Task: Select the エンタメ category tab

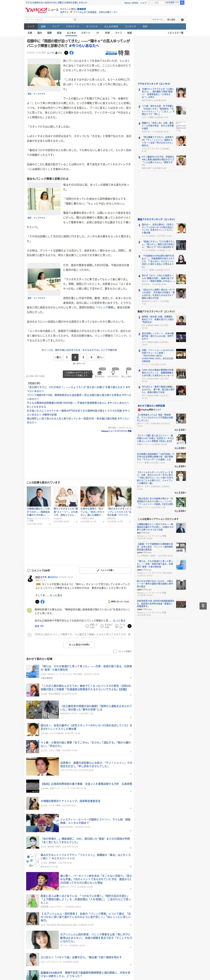Action: [71, 33]
